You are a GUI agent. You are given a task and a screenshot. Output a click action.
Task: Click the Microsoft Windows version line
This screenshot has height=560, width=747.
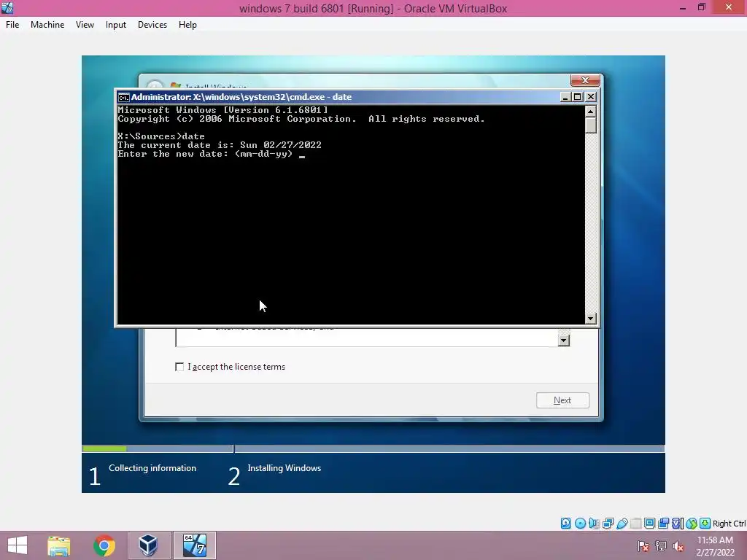coord(223,111)
